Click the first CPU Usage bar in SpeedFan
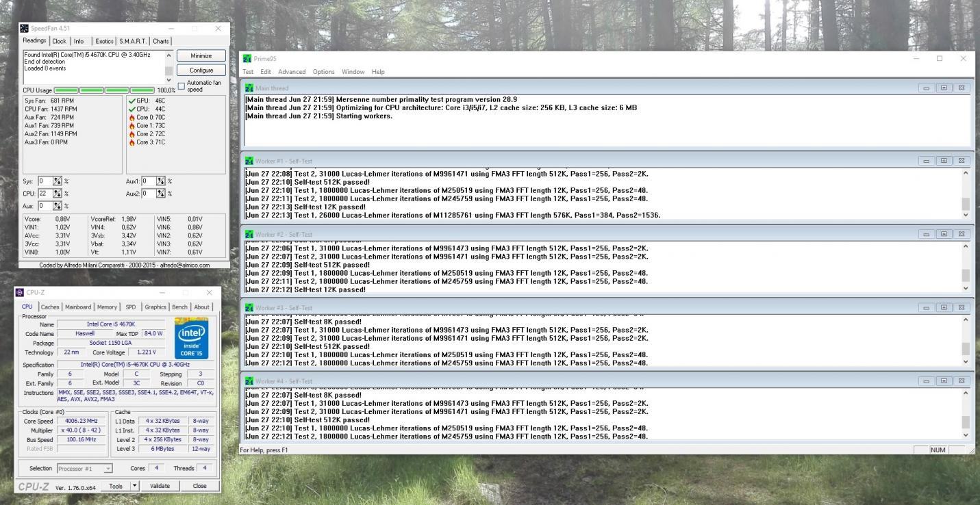This screenshot has height=505, width=980. (x=66, y=90)
